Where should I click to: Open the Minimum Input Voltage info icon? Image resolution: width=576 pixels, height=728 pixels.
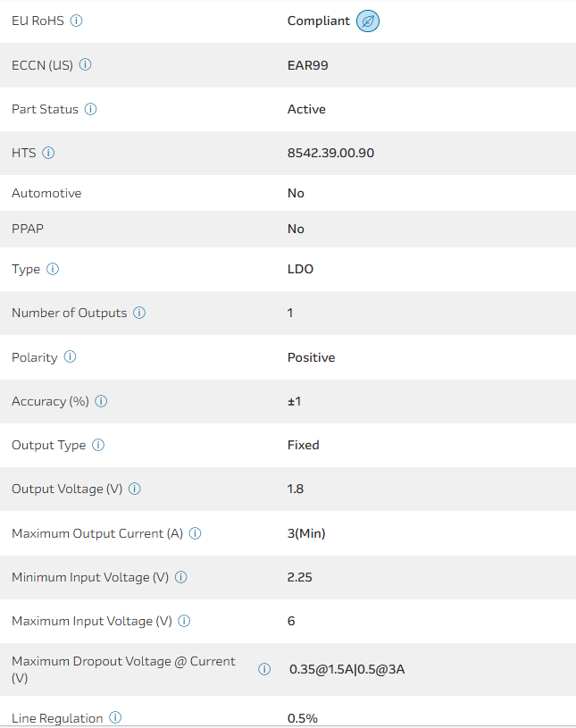tap(181, 577)
